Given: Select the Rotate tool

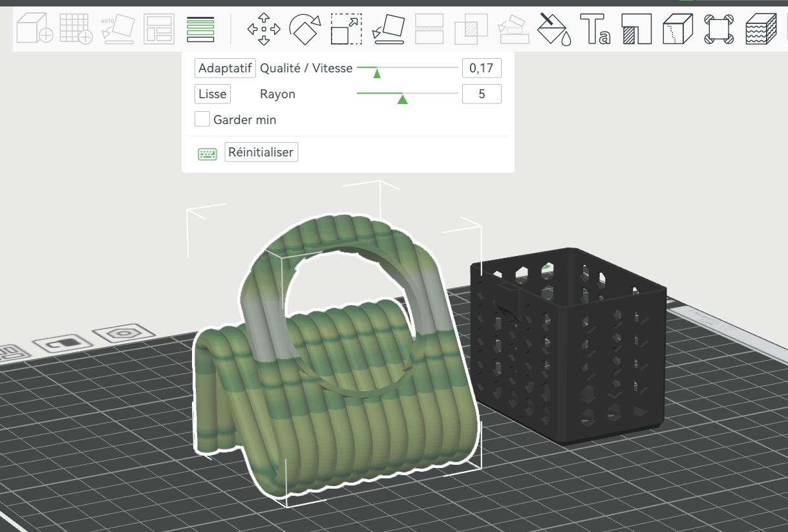Looking at the screenshot, I should pos(305,29).
